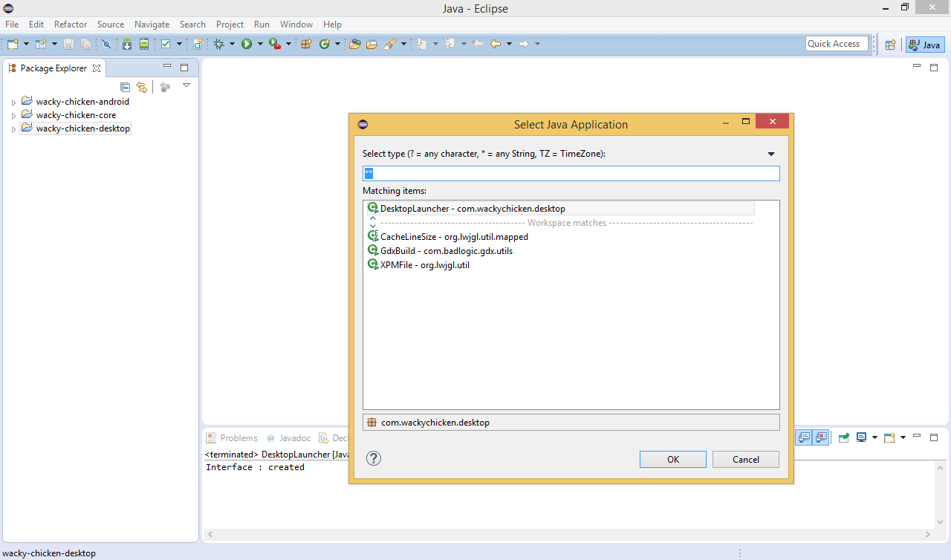This screenshot has height=560, width=951.
Task: Open the File menu
Action: (x=12, y=25)
